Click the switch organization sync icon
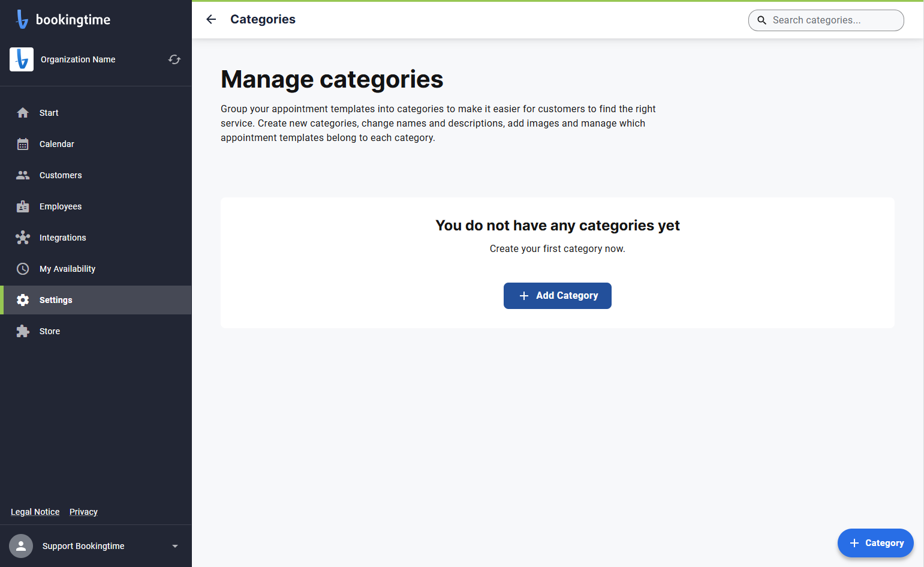This screenshot has height=567, width=924. 174,59
